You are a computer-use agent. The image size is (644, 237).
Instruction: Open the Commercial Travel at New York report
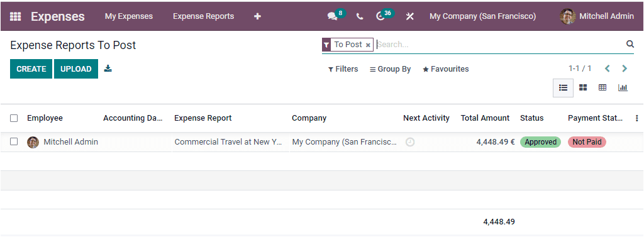tap(228, 142)
